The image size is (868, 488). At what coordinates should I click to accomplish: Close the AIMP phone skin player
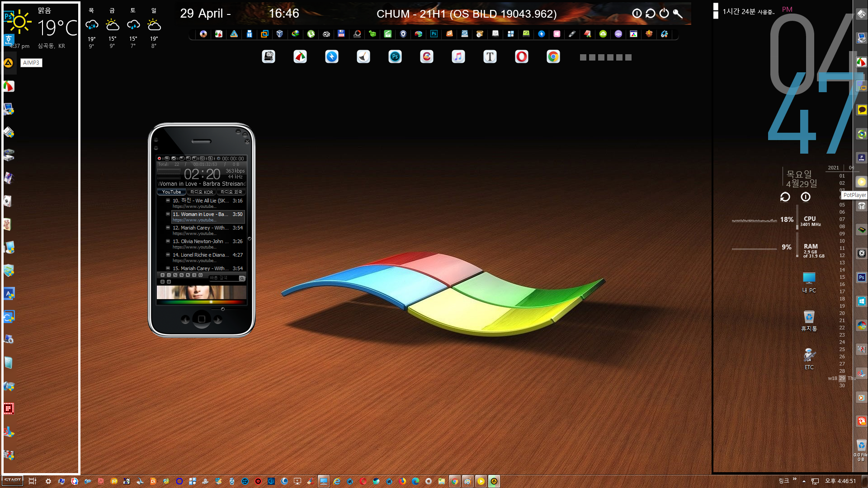(x=247, y=141)
